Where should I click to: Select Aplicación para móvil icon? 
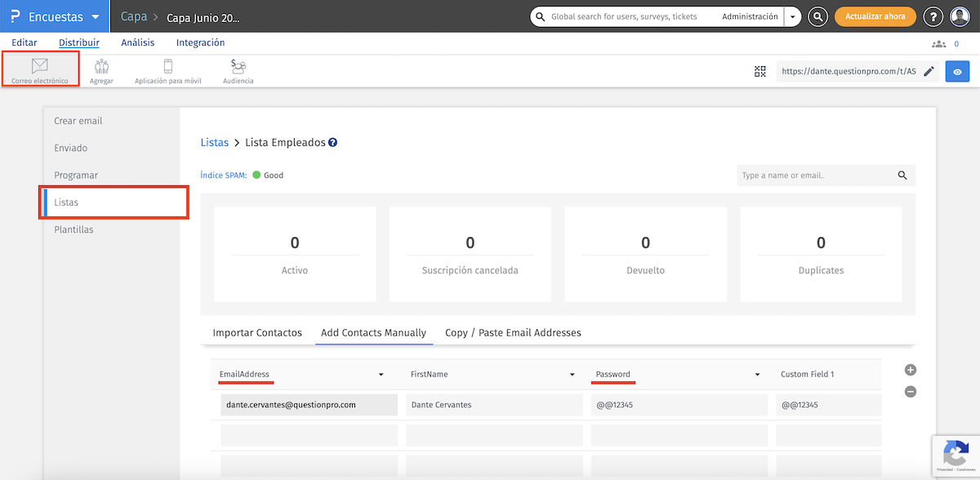click(x=167, y=68)
